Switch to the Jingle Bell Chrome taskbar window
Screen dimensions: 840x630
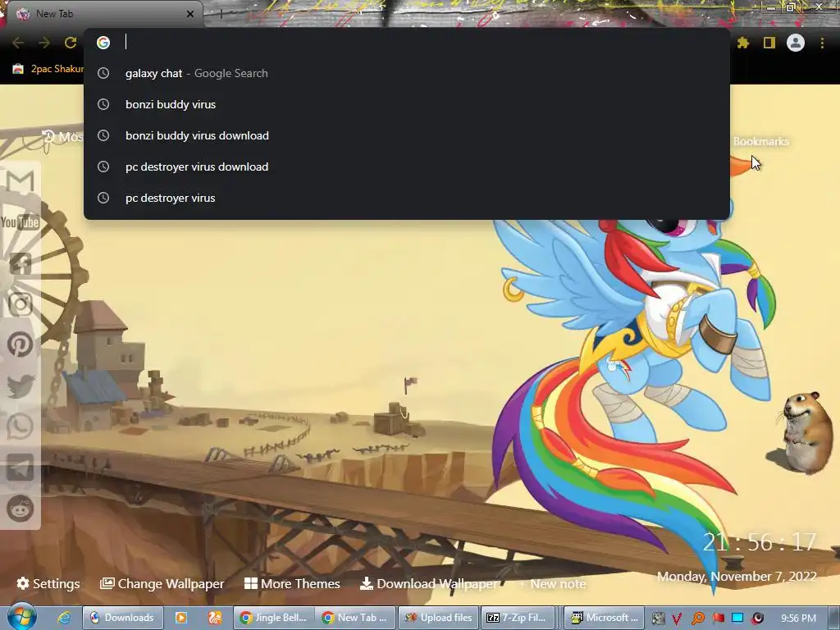coord(273,618)
